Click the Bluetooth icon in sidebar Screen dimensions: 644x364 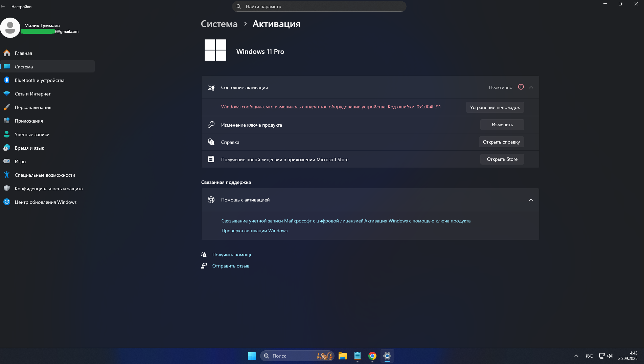[x=7, y=80]
